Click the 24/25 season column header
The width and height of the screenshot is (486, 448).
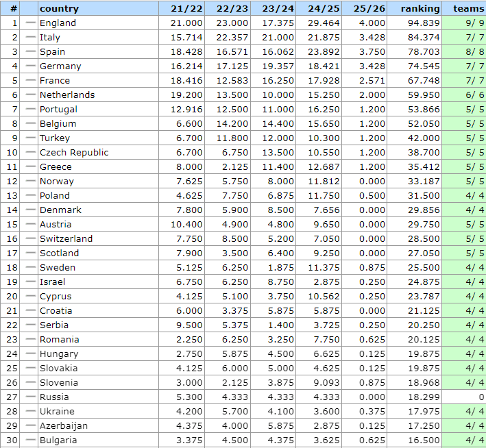coord(324,9)
